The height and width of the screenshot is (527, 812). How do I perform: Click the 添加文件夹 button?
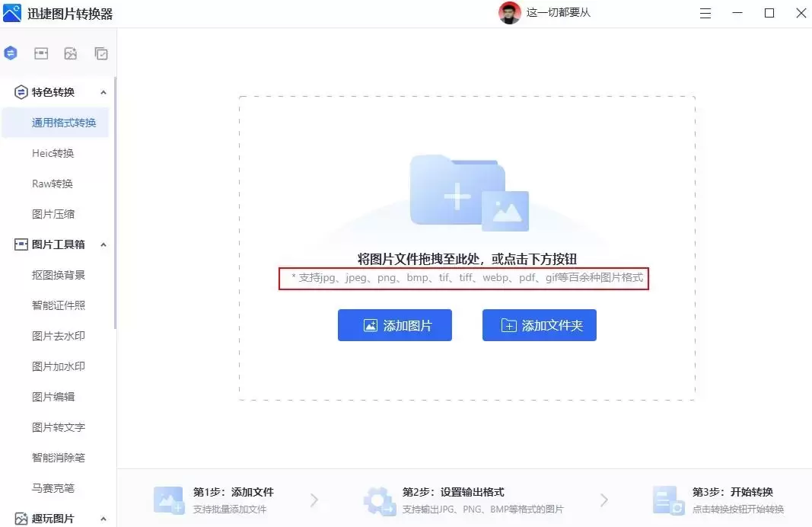coord(539,324)
